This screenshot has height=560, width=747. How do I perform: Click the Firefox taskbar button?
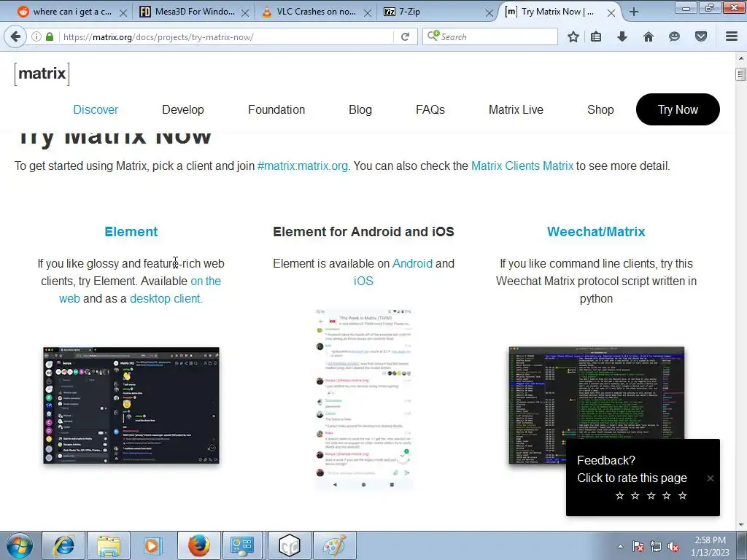(x=199, y=545)
